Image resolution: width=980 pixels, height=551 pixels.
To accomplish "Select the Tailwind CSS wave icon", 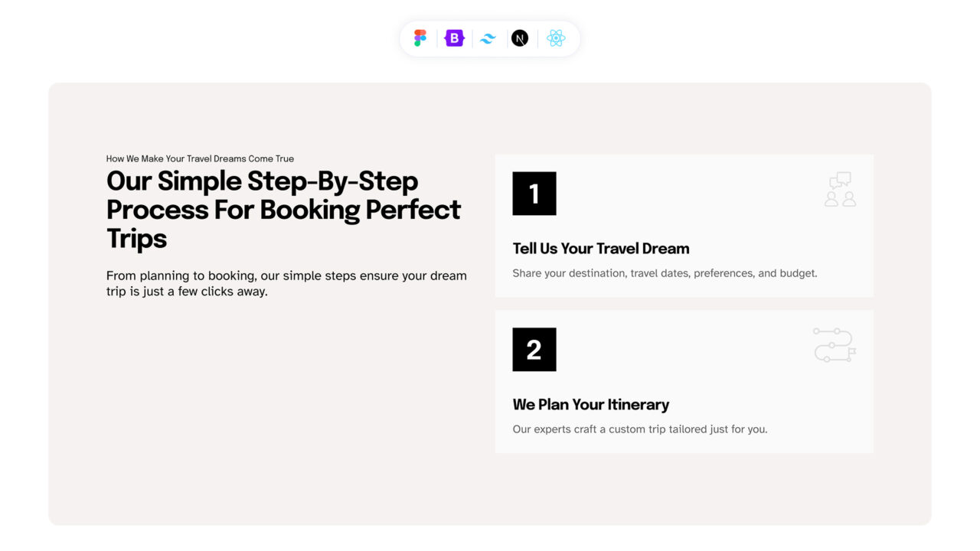I will 488,38.
